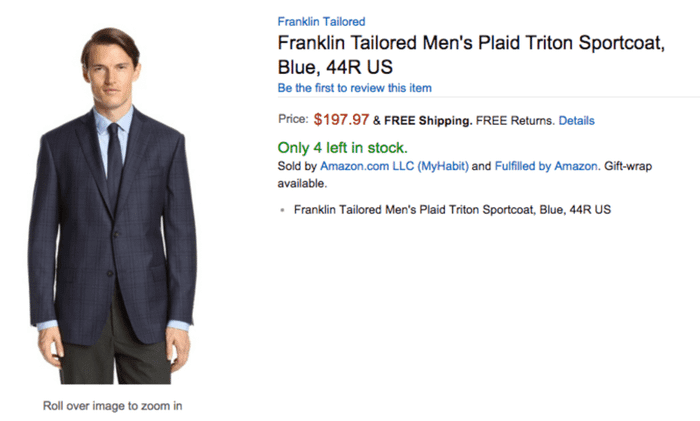Click the $197.97 price

tap(341, 120)
